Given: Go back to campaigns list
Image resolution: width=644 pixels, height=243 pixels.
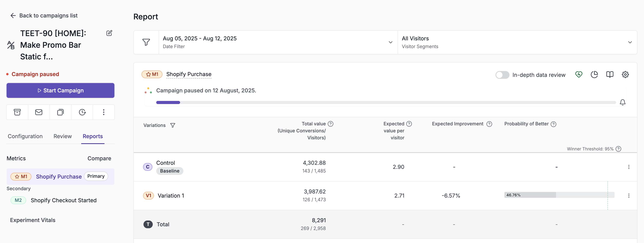Looking at the screenshot, I should tap(44, 16).
